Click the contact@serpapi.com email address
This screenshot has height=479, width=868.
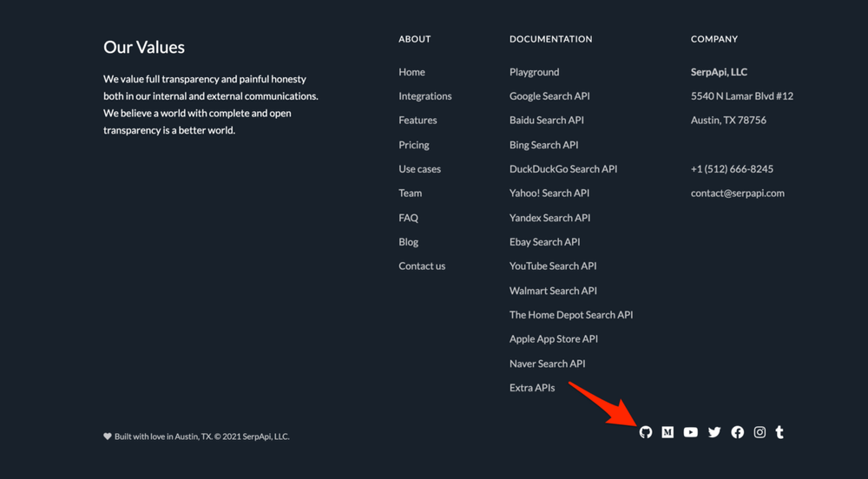(x=737, y=194)
